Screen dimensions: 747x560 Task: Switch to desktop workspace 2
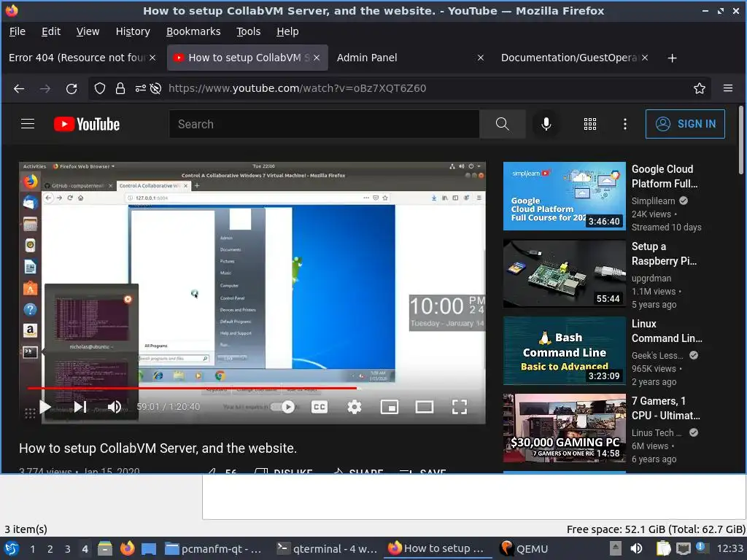pos(50,549)
